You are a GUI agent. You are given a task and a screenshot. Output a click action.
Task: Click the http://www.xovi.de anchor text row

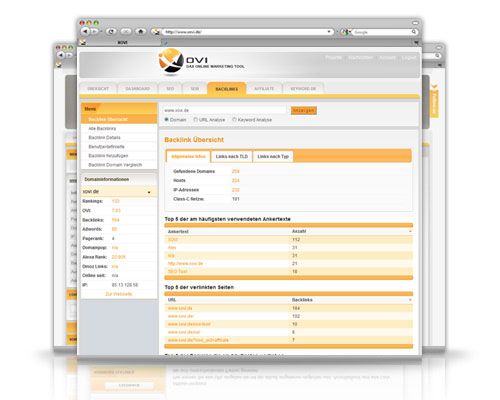point(288,263)
